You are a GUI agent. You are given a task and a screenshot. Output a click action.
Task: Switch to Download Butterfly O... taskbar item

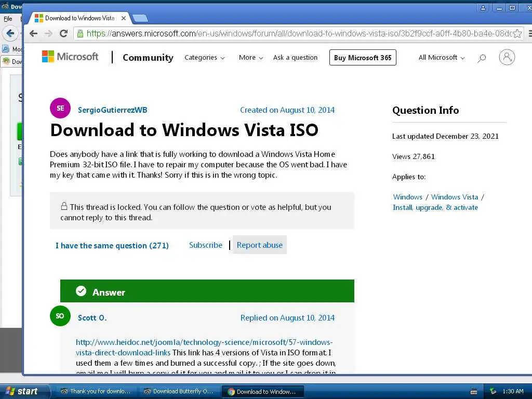coord(179,392)
